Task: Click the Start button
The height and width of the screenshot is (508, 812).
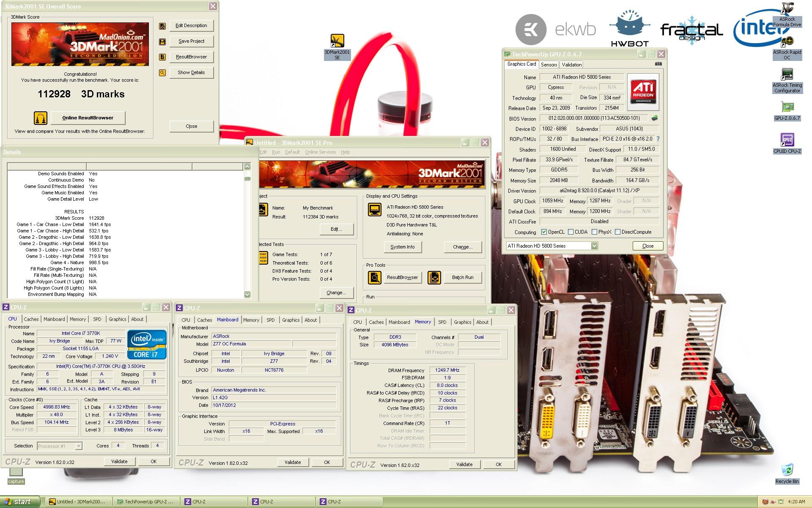Action: [x=19, y=502]
